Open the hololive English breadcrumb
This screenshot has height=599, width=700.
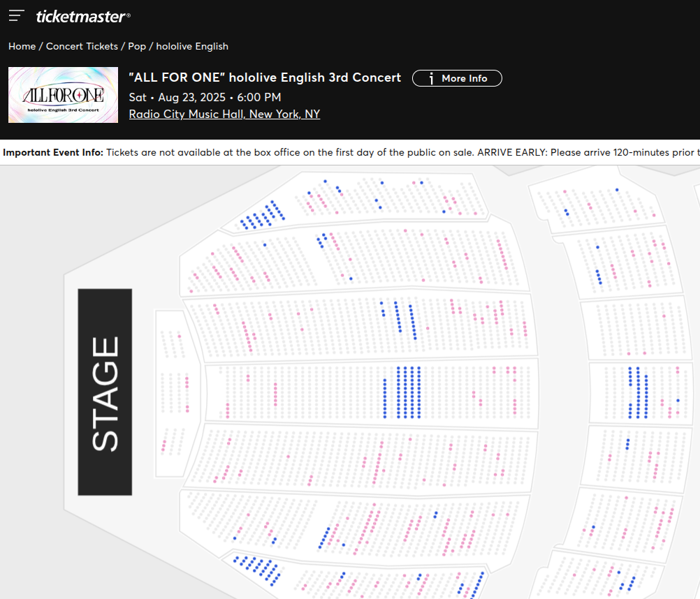[x=192, y=46]
